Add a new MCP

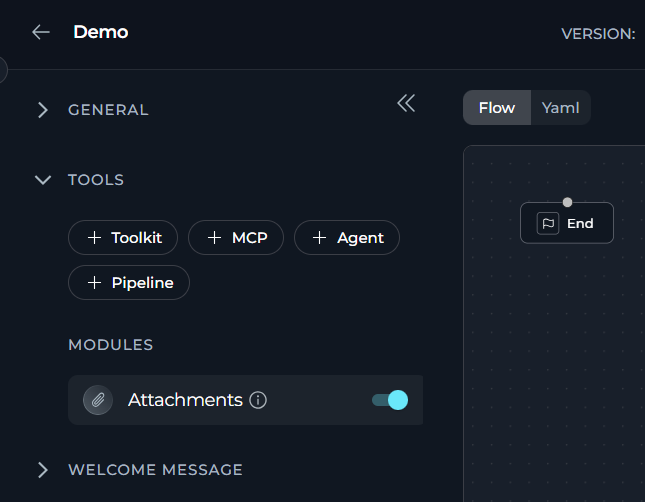click(236, 237)
